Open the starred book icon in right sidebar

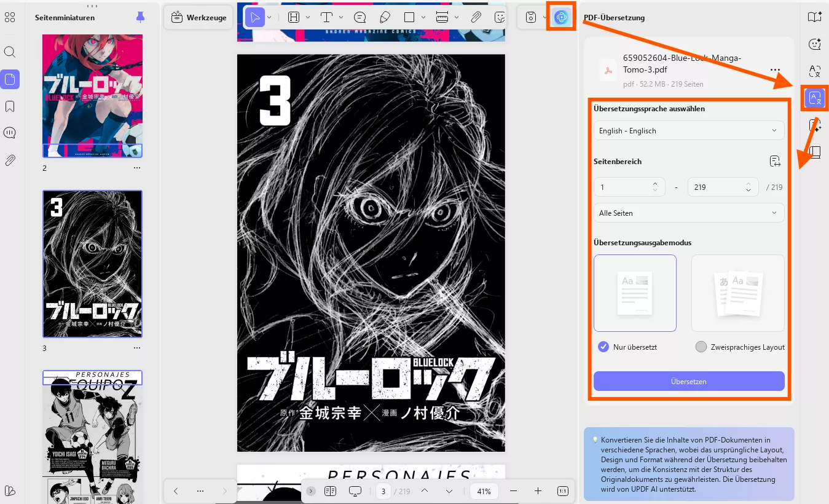(x=815, y=17)
